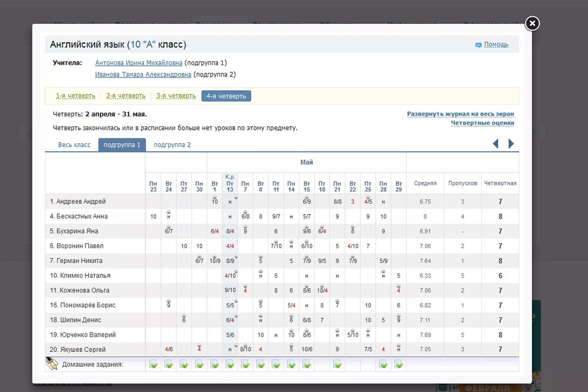The image size is (588, 392).
Task: Open homework icon under column Пн 23
Action: click(x=153, y=364)
